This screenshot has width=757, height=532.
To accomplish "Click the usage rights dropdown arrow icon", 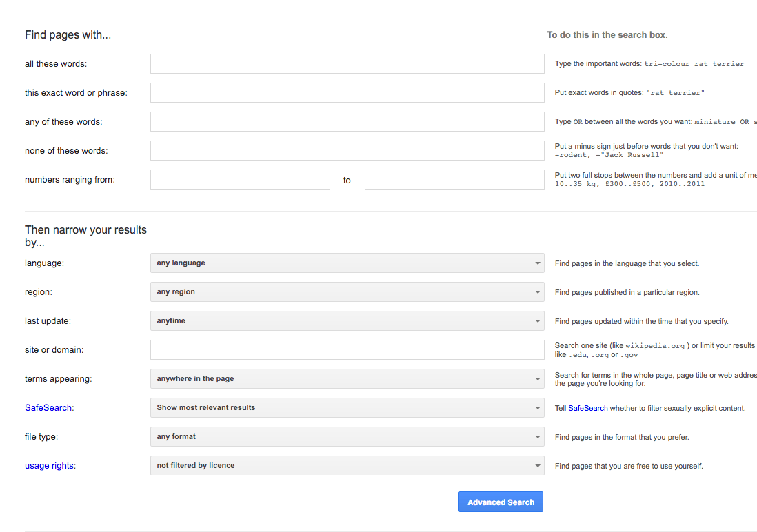I will pyautogui.click(x=537, y=466).
